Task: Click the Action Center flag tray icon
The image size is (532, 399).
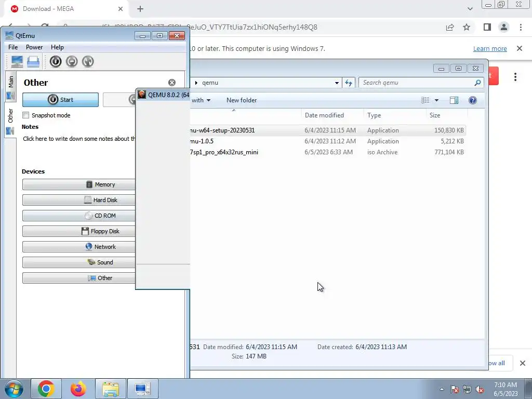Action: point(455,389)
